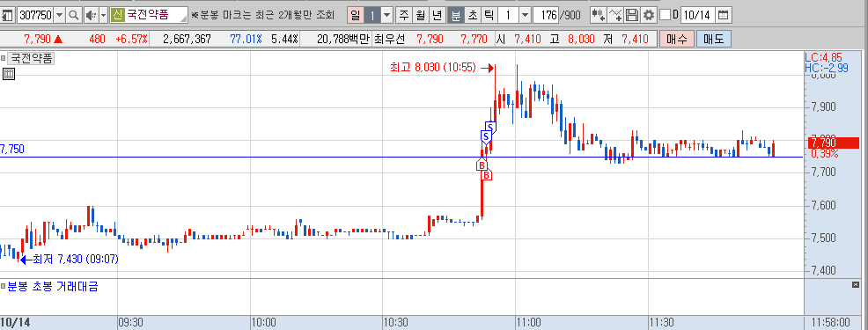Click the 매수 buy button
868x330 pixels.
click(x=676, y=39)
